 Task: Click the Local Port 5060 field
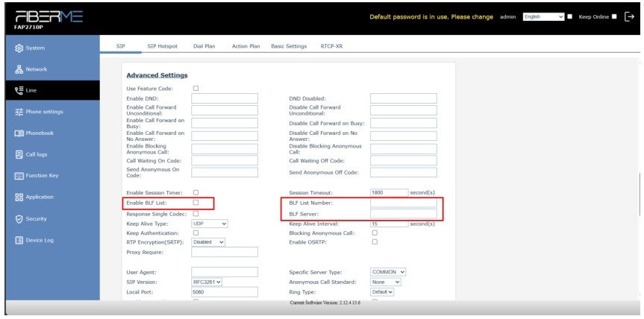(x=225, y=292)
